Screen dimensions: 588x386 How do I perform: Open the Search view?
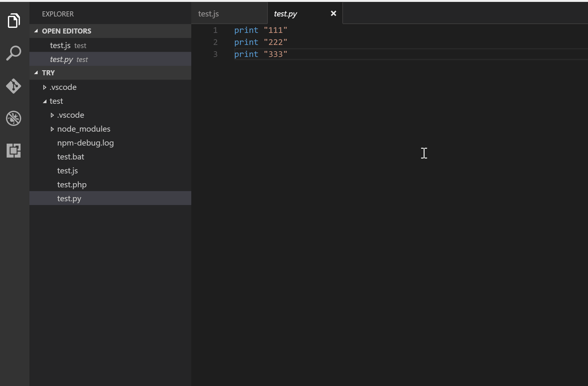click(14, 53)
